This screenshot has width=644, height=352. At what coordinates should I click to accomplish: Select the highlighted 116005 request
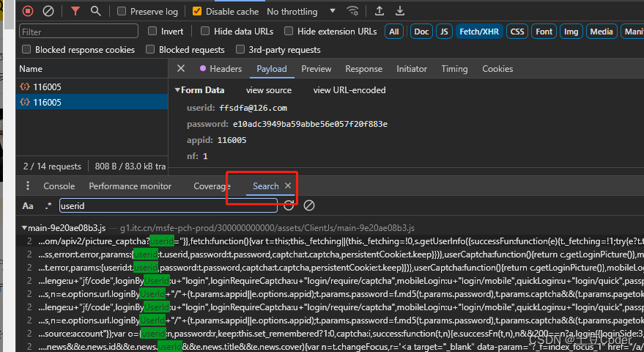(92, 102)
